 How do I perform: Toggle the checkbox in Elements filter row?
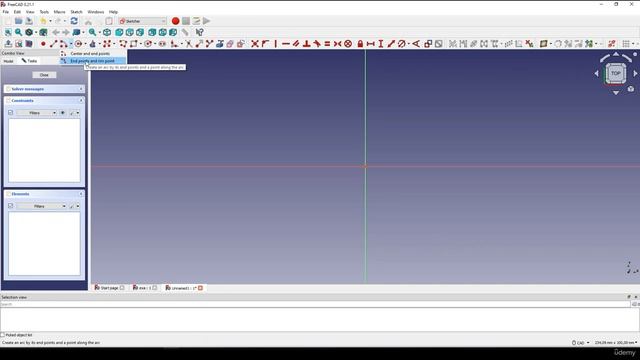click(x=11, y=206)
